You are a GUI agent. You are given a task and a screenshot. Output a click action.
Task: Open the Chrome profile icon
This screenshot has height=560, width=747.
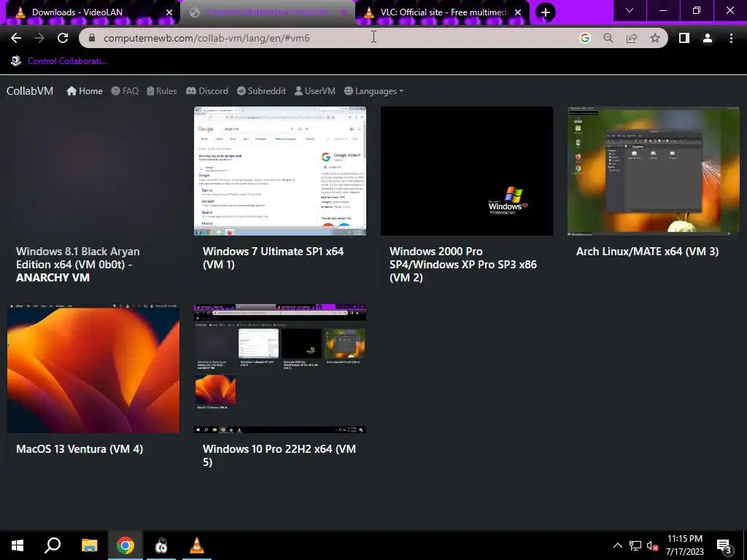click(708, 38)
